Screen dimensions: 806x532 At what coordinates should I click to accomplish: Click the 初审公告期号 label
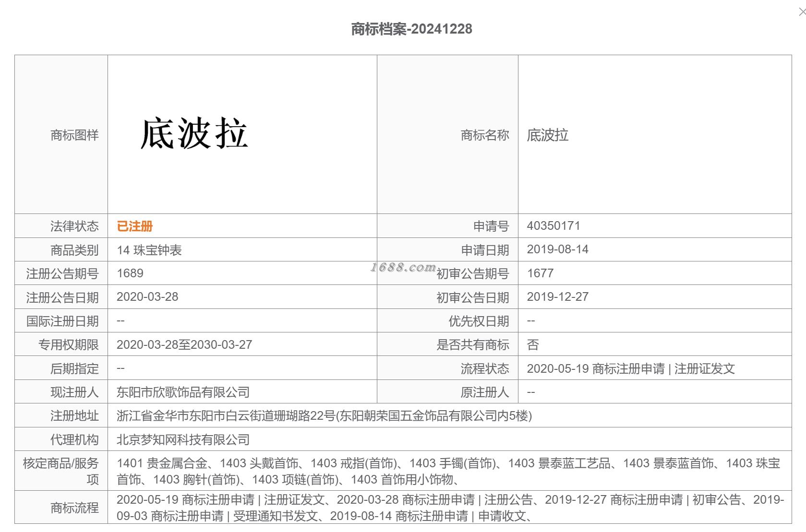click(473, 273)
